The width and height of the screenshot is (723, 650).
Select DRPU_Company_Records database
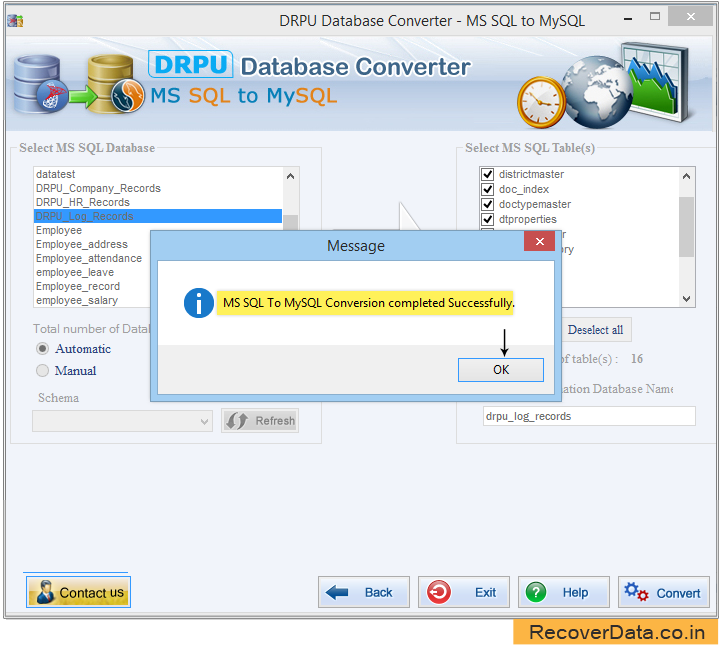click(158, 188)
